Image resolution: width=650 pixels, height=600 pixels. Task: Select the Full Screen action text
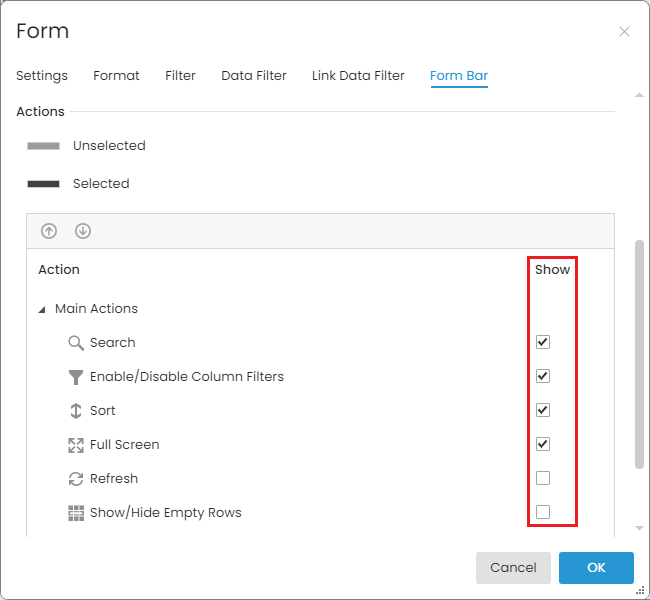point(125,445)
